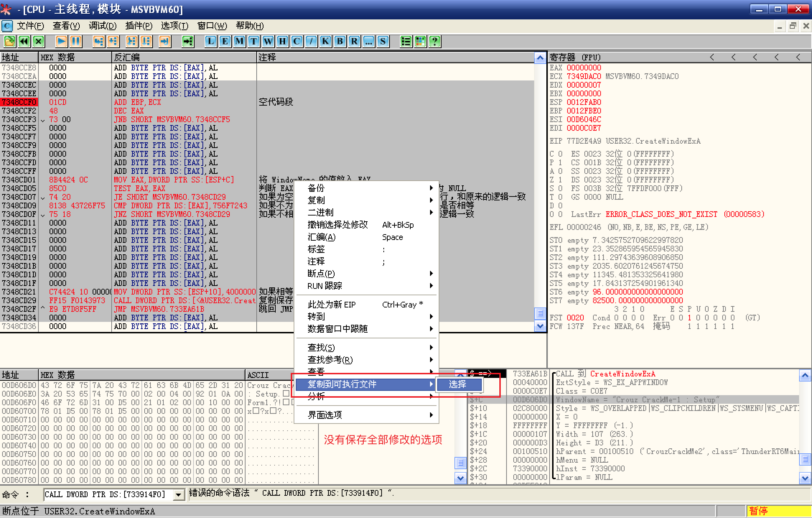Image resolution: width=812 pixels, height=518 pixels.
Task: Click the green Help question mark icon
Action: (x=434, y=41)
